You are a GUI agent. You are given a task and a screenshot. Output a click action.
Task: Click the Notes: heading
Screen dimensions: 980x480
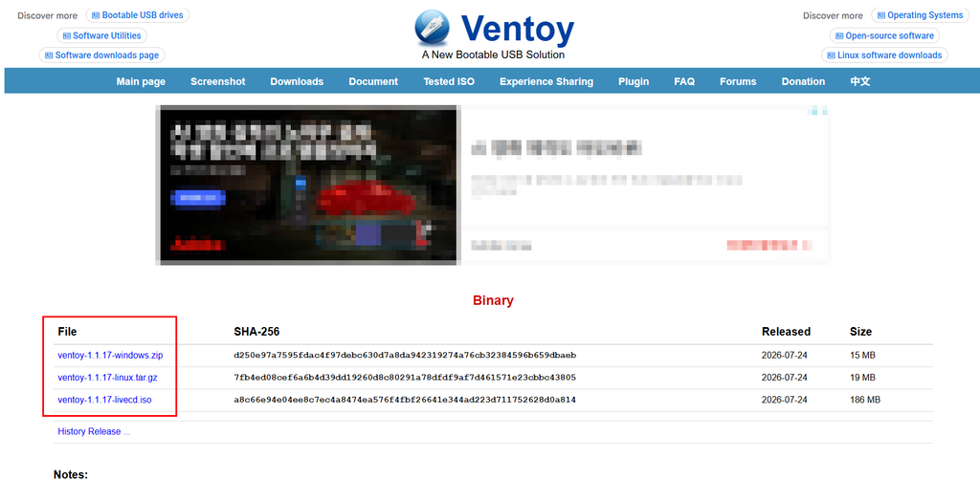71,474
